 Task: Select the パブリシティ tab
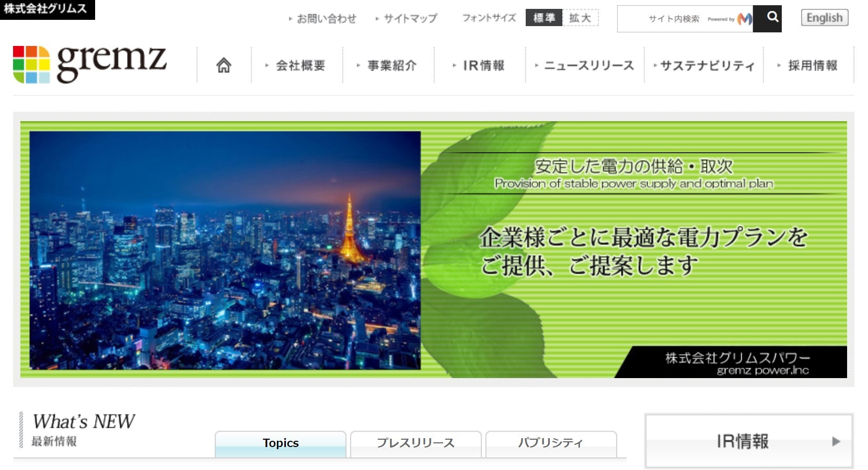(551, 444)
